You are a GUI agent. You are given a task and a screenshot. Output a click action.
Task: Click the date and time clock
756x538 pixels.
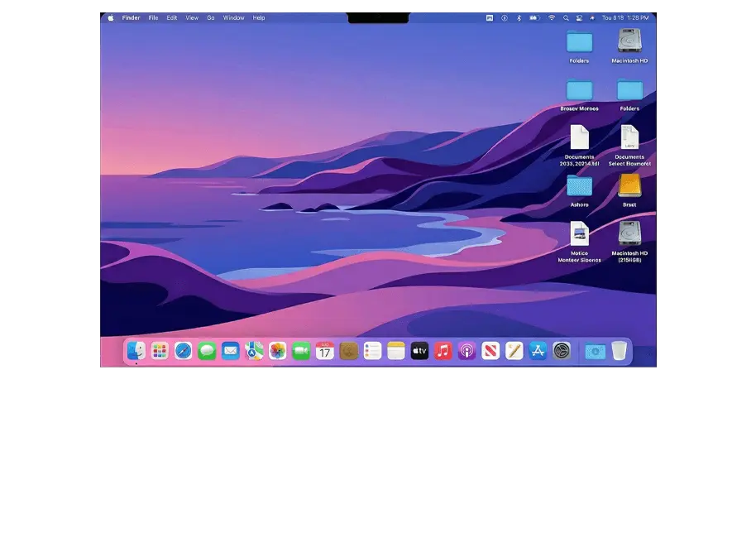click(x=625, y=17)
